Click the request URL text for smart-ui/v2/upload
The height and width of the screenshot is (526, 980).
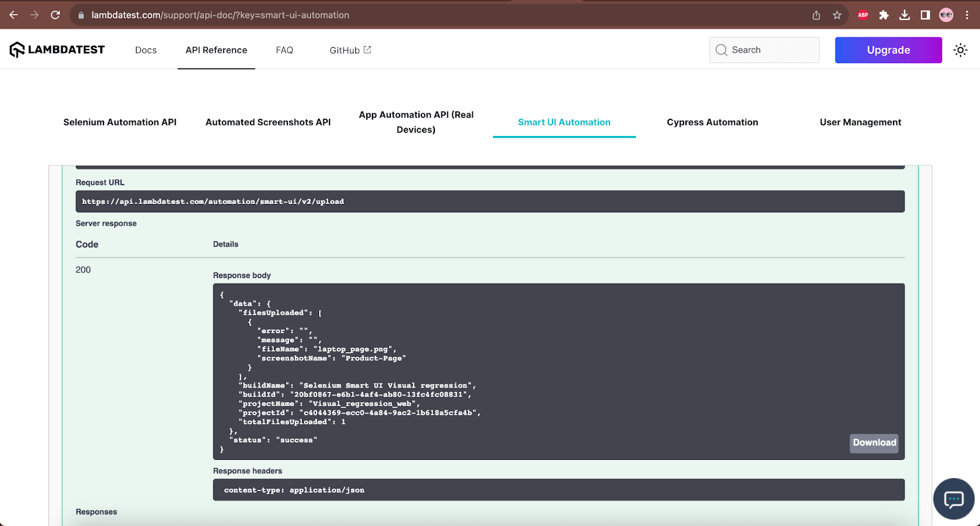tap(213, 201)
